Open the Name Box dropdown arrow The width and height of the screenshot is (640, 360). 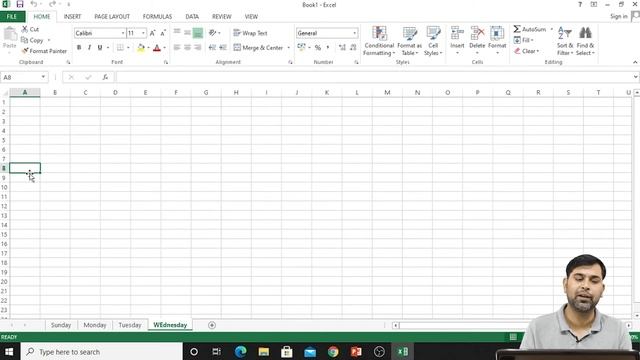tap(43, 77)
